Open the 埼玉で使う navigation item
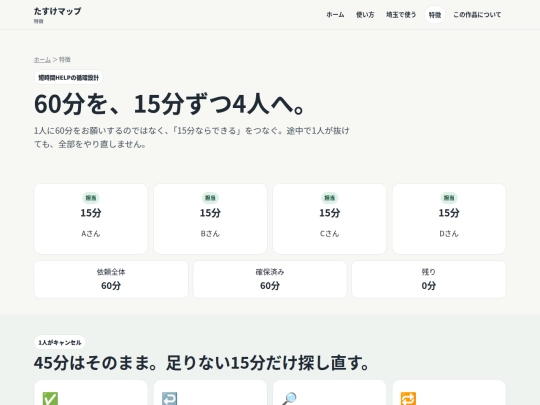Image resolution: width=540 pixels, height=405 pixels. click(401, 15)
